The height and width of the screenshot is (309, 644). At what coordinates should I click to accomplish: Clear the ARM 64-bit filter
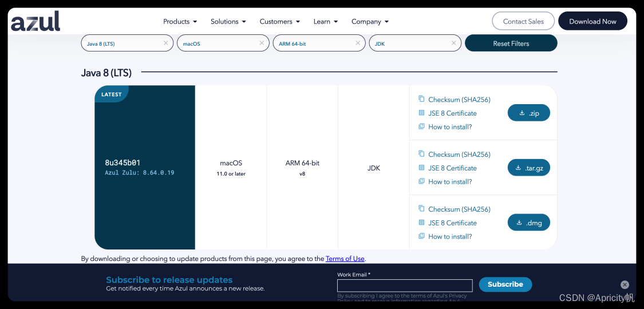coord(358,43)
